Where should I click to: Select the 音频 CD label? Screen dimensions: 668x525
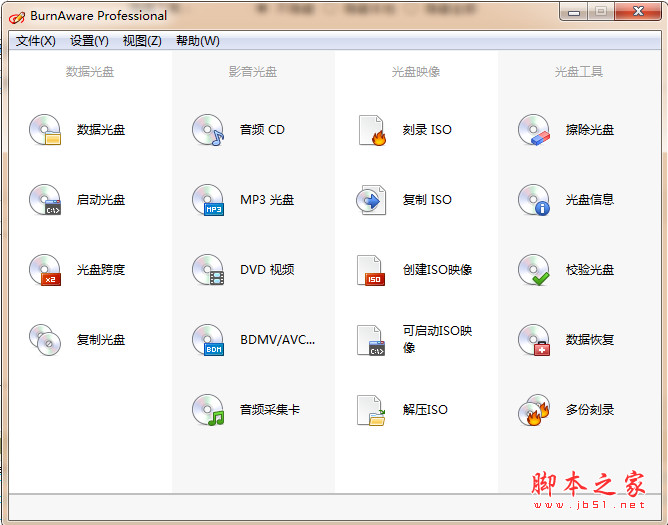(x=262, y=130)
